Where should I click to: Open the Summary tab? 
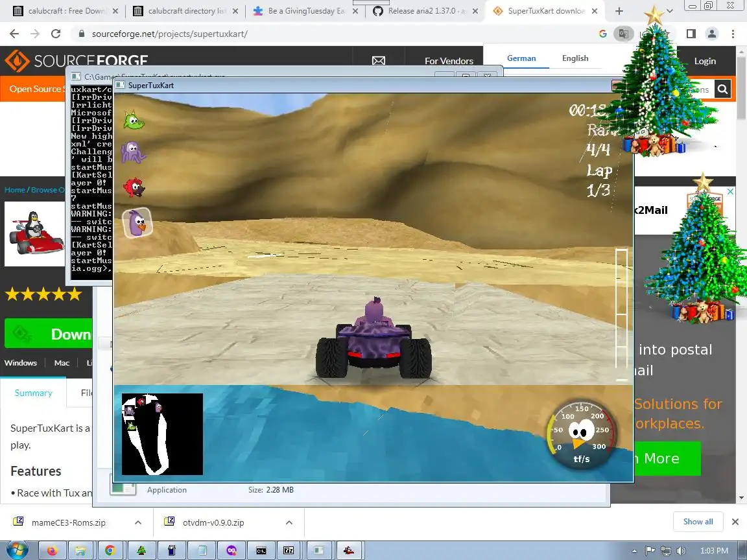pyautogui.click(x=33, y=393)
